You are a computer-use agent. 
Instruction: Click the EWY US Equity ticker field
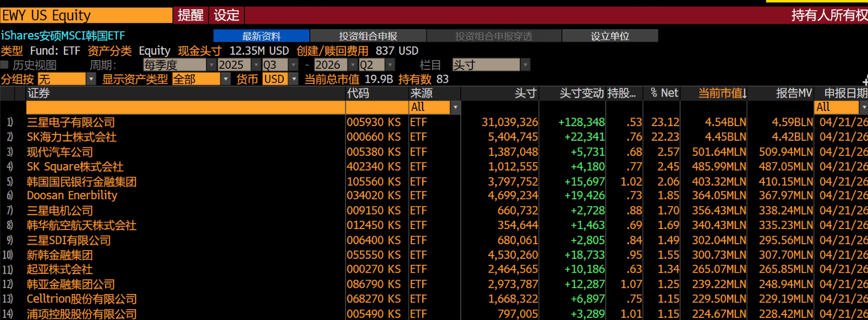coord(86,15)
